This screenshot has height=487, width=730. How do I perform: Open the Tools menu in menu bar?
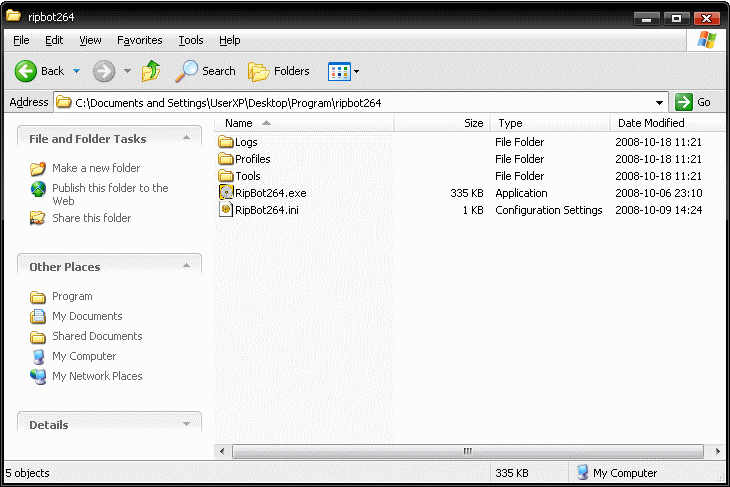[190, 40]
